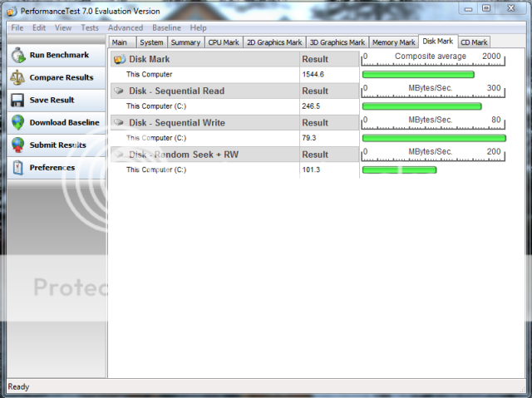Click the Disk - Sequential Read drive icon
This screenshot has width=532, height=398.
pos(119,91)
